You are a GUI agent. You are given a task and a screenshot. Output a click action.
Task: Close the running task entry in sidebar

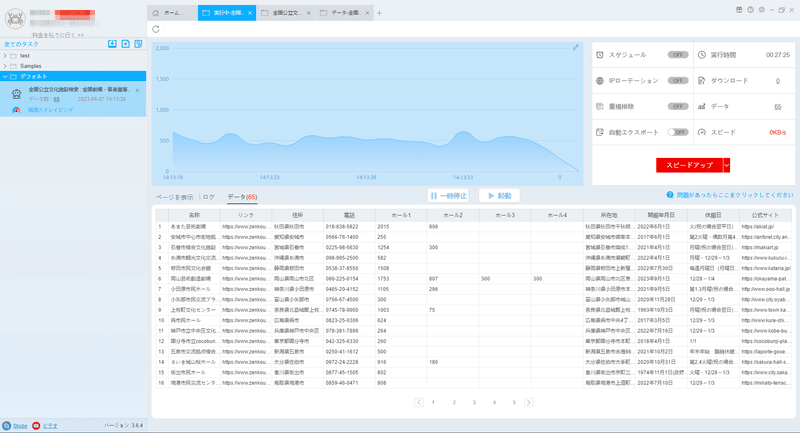click(137, 90)
